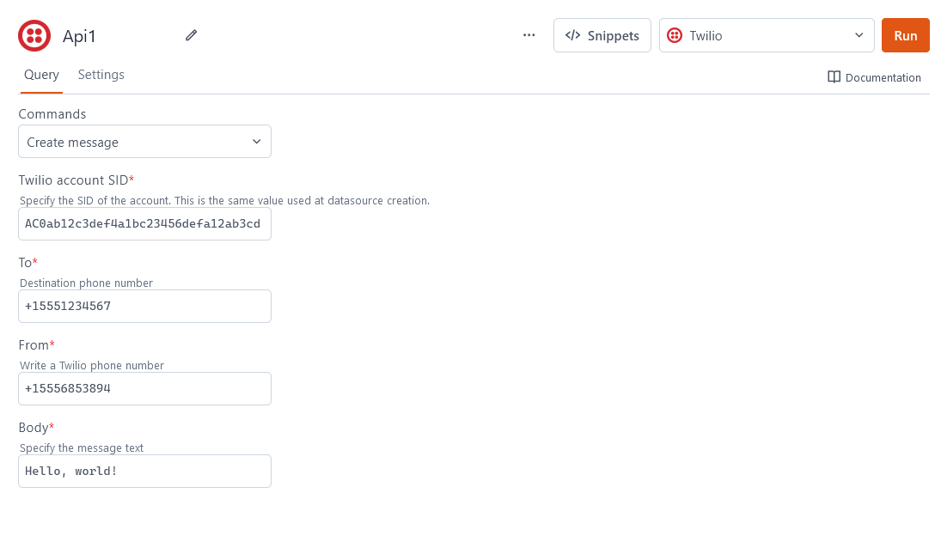Collapse the Create message command selector
This screenshot has height=560, width=941.
click(x=256, y=141)
